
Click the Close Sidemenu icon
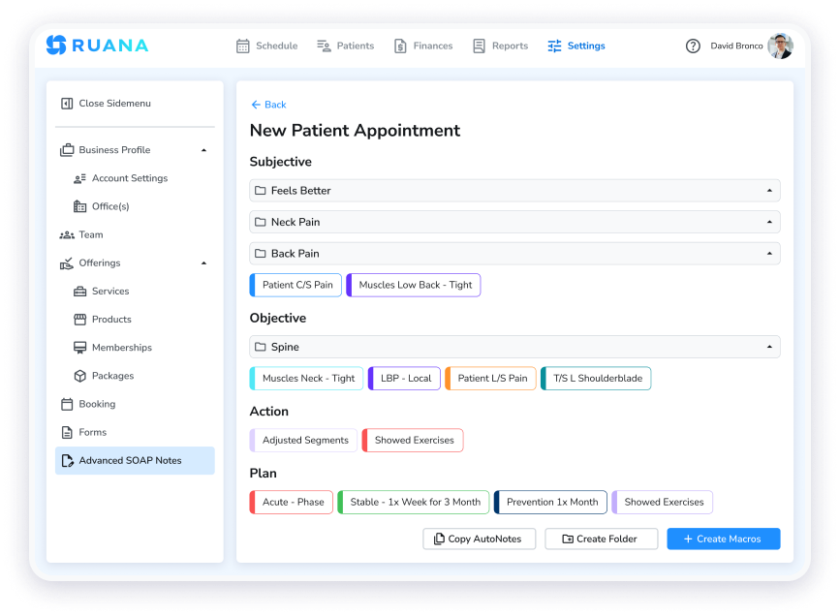[x=68, y=103]
